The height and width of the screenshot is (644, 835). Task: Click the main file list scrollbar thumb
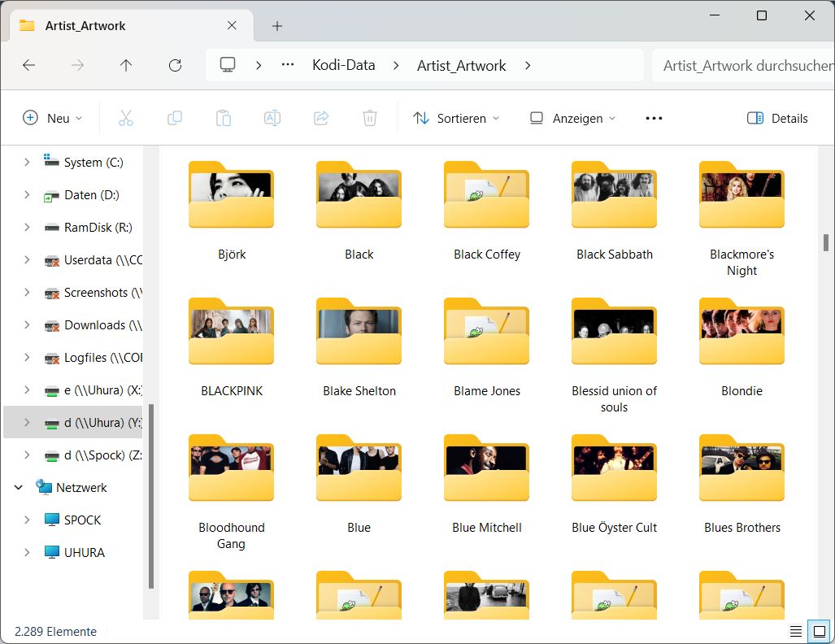(826, 242)
